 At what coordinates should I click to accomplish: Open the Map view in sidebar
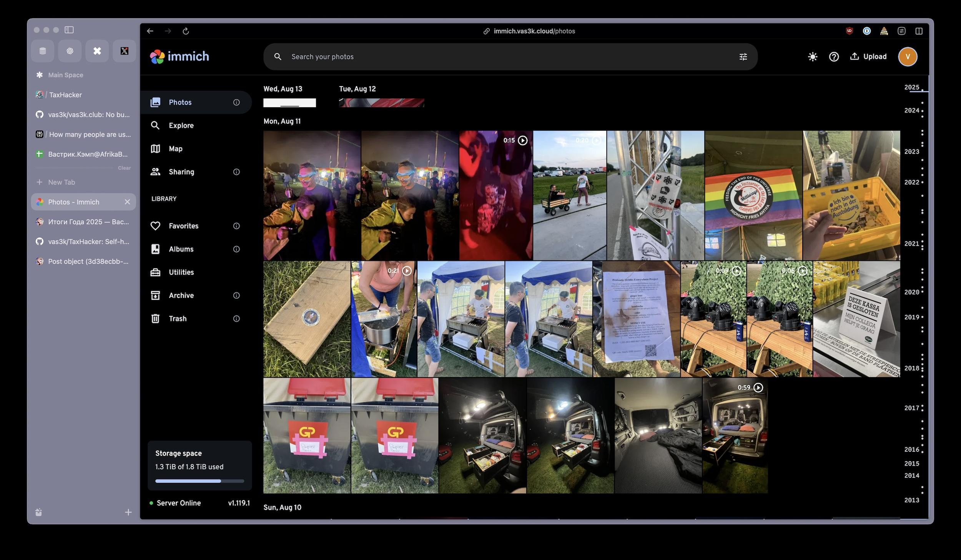[x=175, y=149]
